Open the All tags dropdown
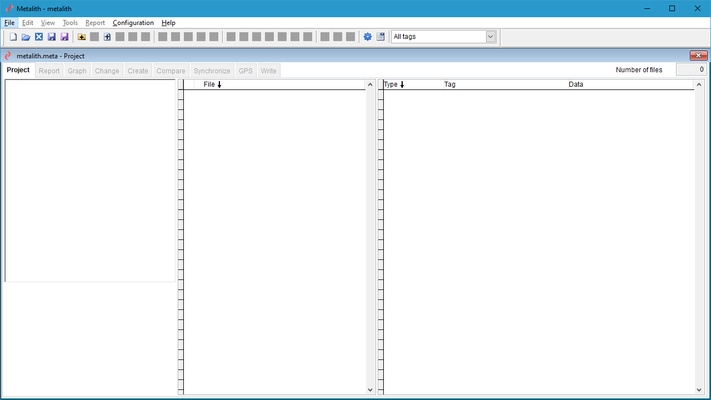Screen dimensions: 711x400 tap(490, 37)
